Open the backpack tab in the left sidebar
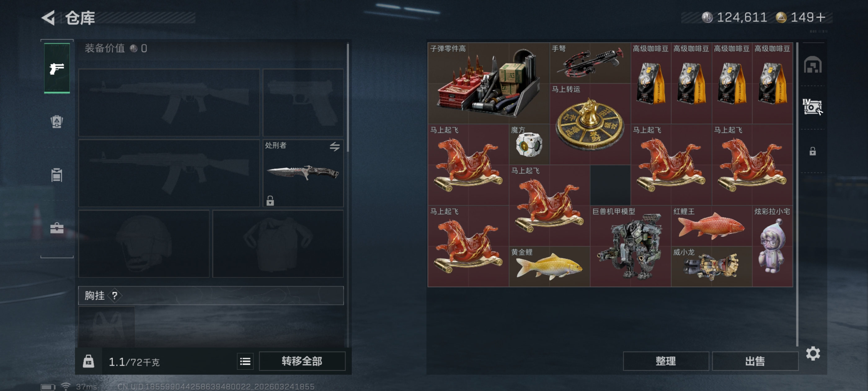 coord(57,121)
